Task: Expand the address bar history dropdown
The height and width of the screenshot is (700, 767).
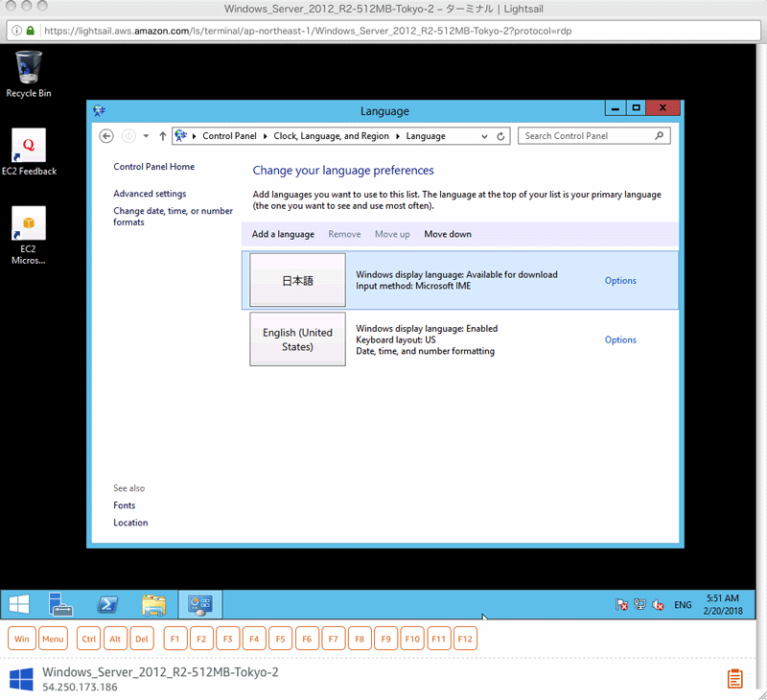Action: point(484,136)
